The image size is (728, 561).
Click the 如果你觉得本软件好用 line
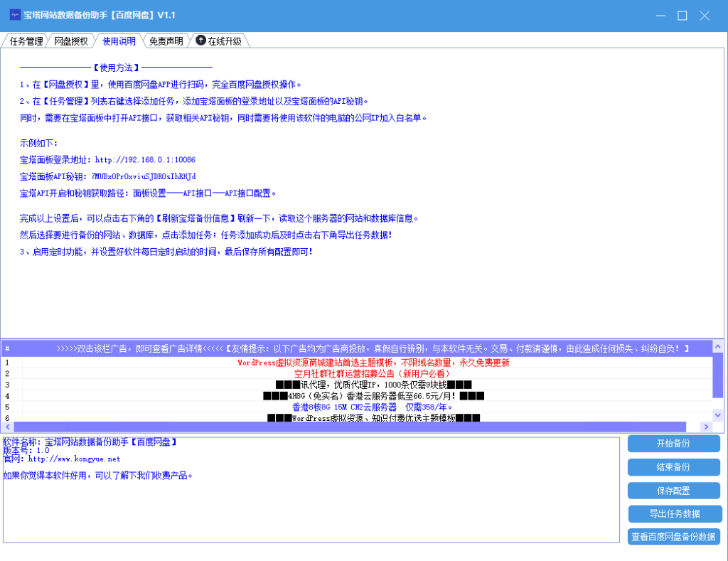pos(98,476)
